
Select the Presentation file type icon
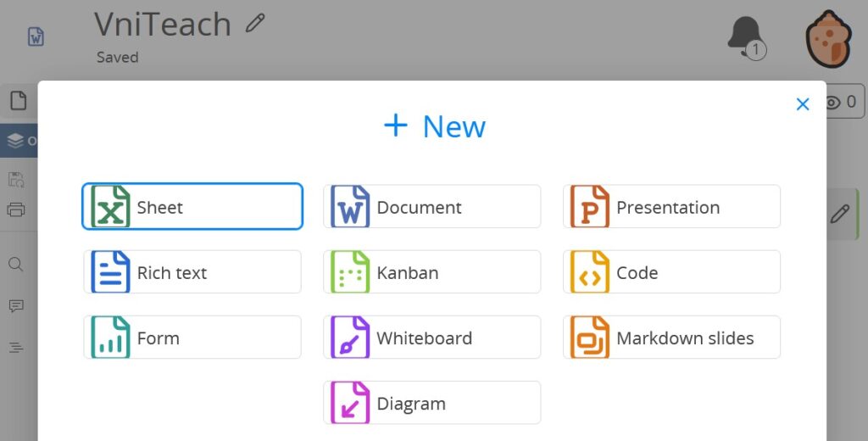point(590,207)
